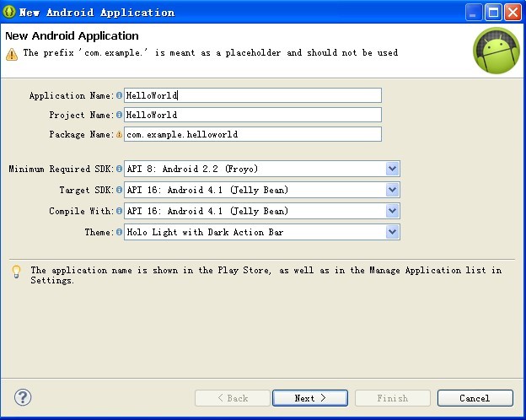526x420 pixels.
Task: Click the 'Package Name:' label
Action: [82, 135]
